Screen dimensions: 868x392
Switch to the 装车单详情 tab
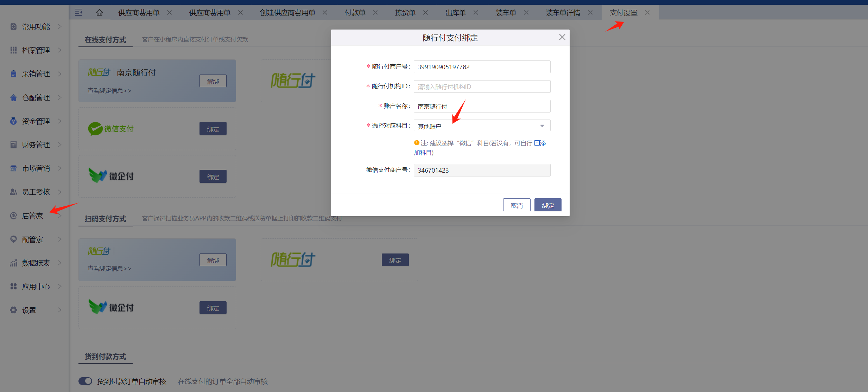(563, 13)
